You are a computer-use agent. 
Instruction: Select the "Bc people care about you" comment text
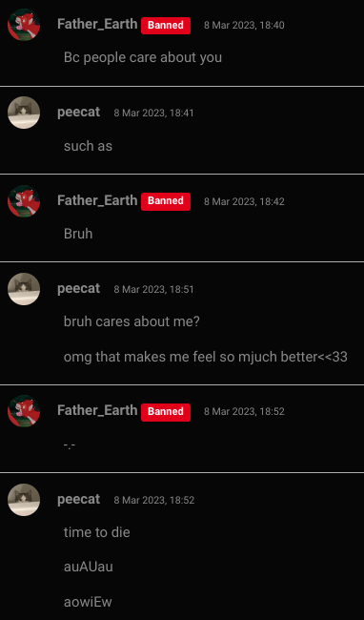(x=143, y=58)
